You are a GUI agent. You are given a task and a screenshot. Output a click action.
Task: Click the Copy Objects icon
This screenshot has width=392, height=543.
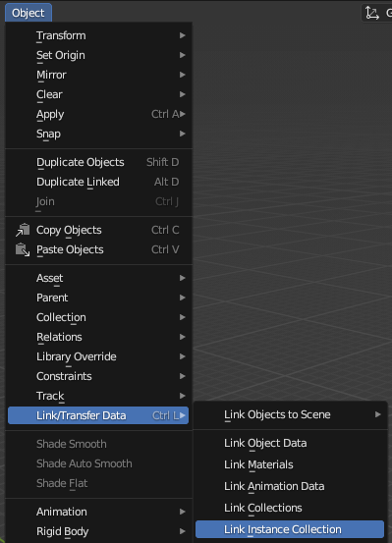[23, 231]
